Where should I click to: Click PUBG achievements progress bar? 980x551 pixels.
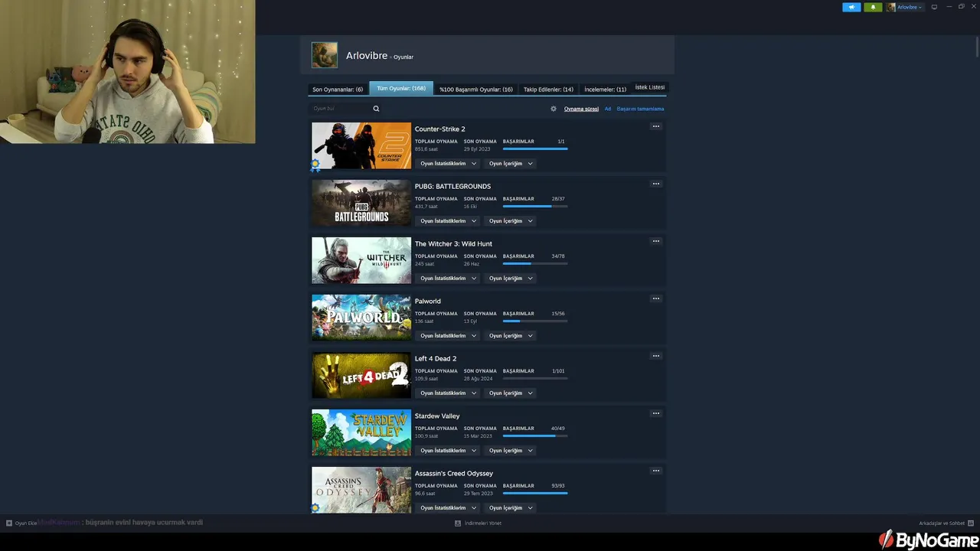(535, 206)
